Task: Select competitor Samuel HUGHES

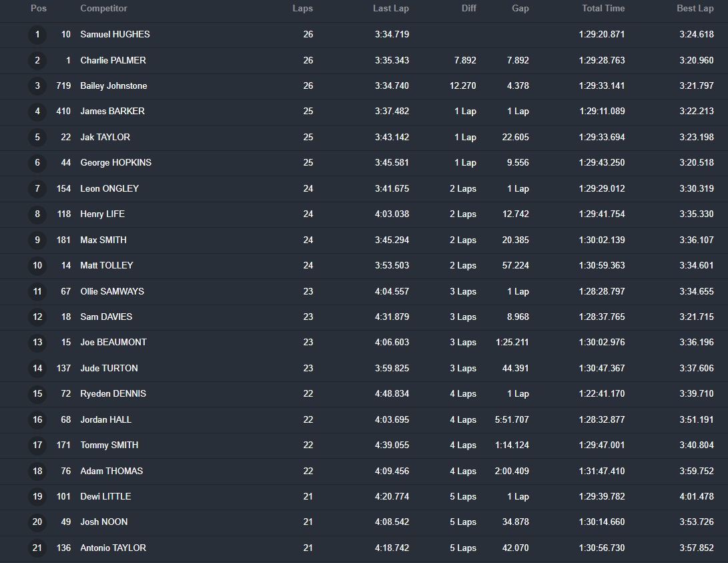Action: [115, 35]
